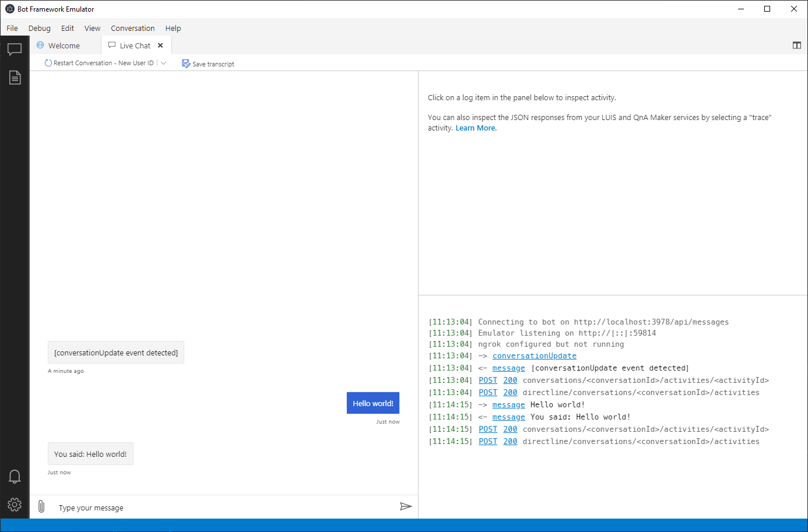Image resolution: width=808 pixels, height=532 pixels.
Task: Select the 'Hello world!' user chat bubble
Action: [x=373, y=403]
